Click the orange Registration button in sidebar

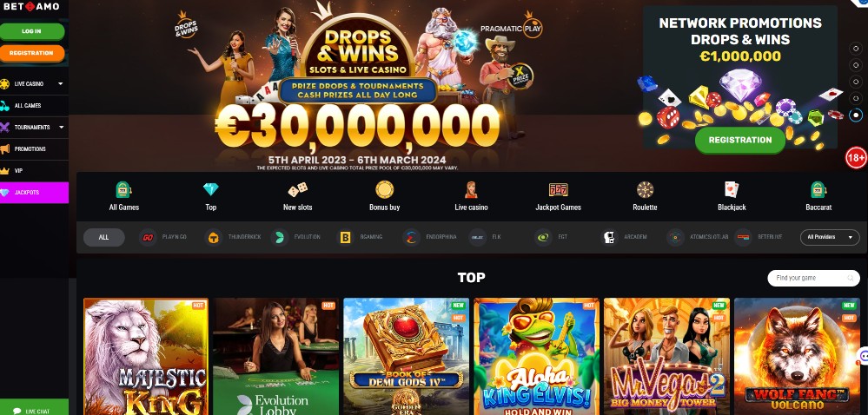[32, 53]
